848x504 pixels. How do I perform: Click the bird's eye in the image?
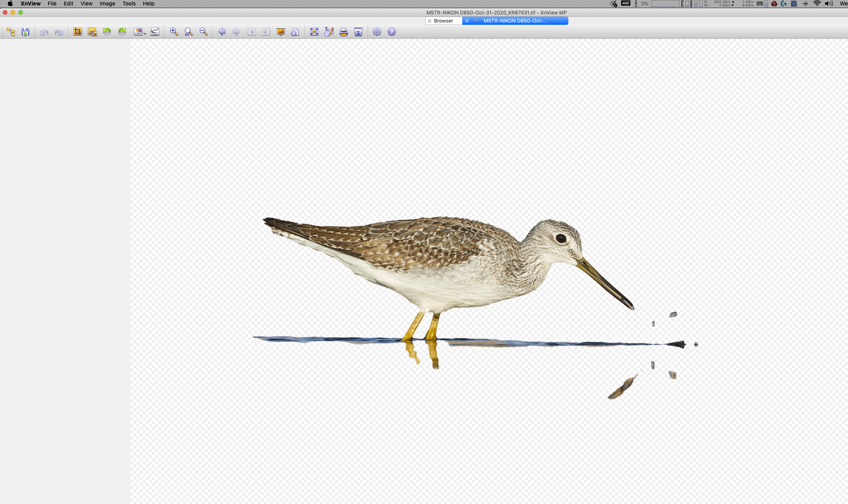561,238
